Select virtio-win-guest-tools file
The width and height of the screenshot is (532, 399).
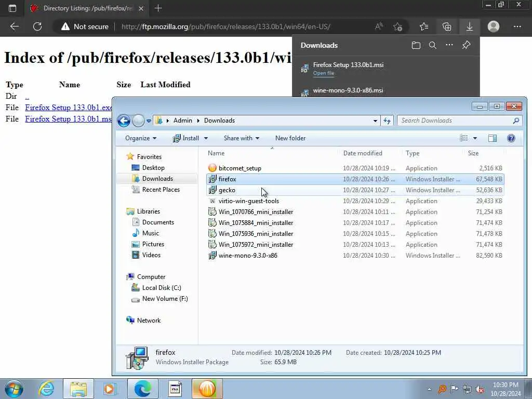pos(355,201)
